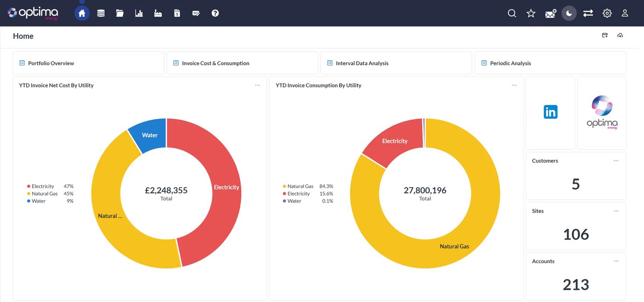
Task: Open the Customers widget options menu
Action: (616, 161)
